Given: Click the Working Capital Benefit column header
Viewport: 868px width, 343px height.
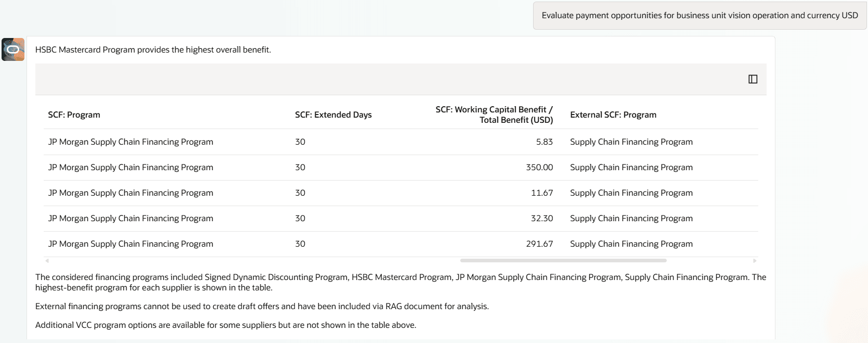Looking at the screenshot, I should click(494, 115).
